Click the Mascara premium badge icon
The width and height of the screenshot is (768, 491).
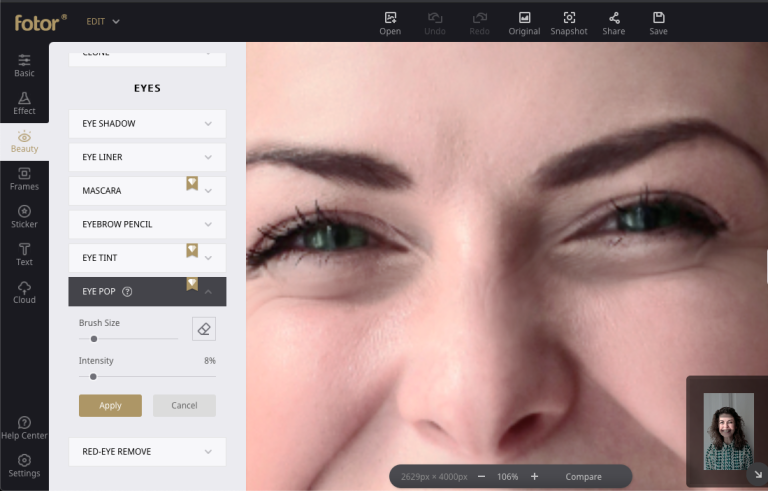point(192,183)
